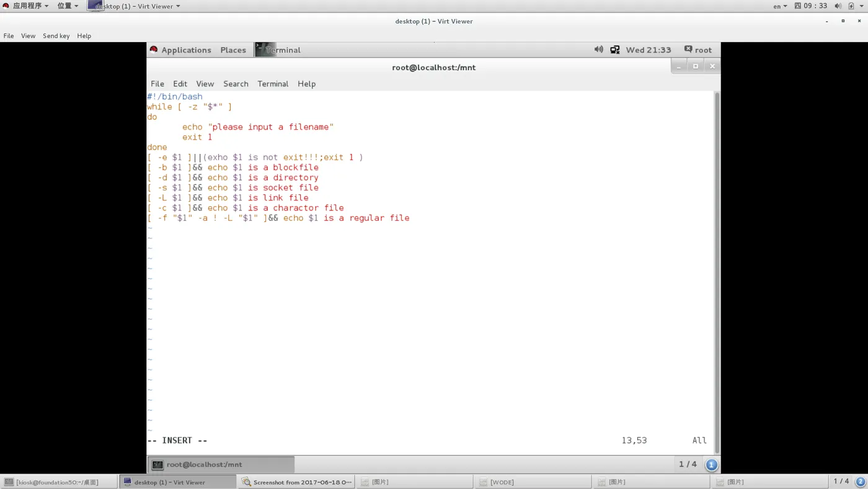Click the host panel battery icon
The image size is (868, 489).
click(x=851, y=6)
